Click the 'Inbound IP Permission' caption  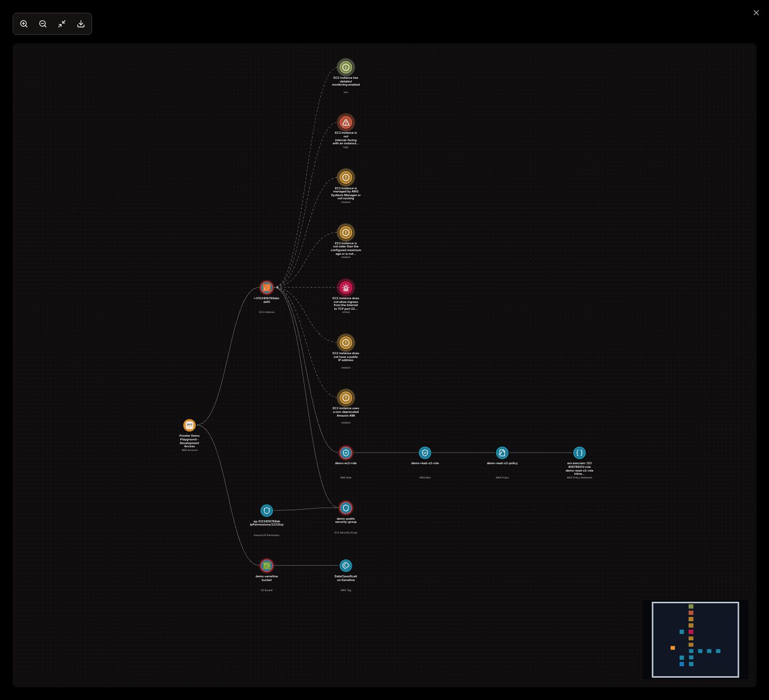(267, 535)
